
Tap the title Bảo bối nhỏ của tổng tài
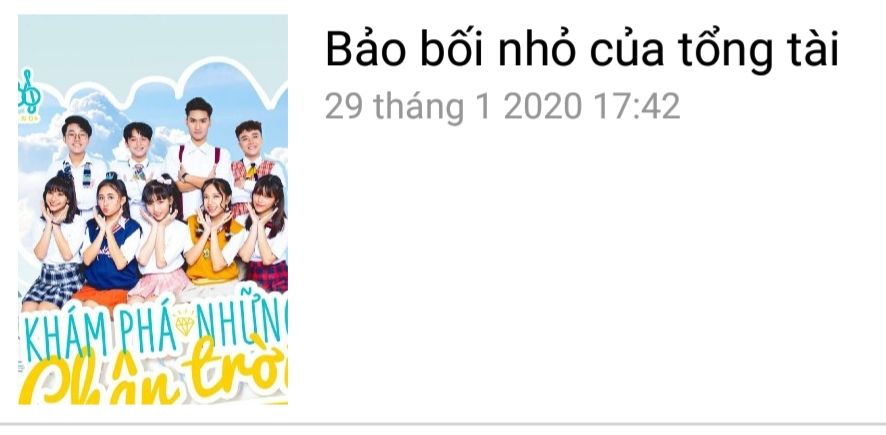582,50
